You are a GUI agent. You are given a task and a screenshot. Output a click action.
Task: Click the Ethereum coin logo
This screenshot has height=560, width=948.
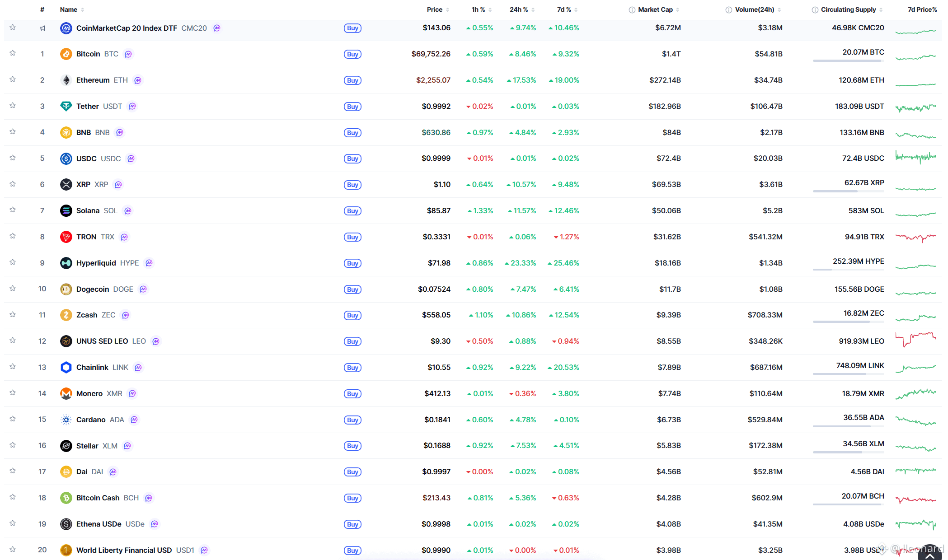pyautogui.click(x=66, y=80)
